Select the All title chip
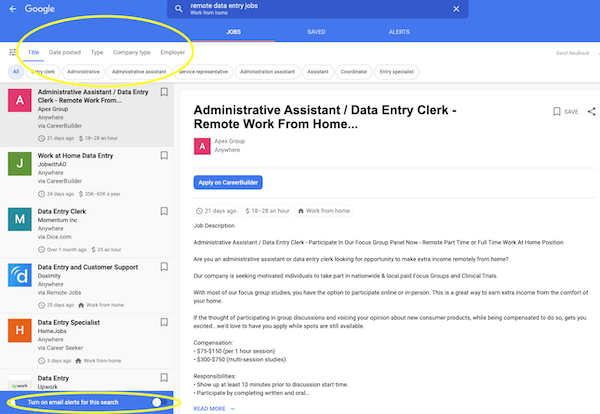The image size is (600, 414). pyautogui.click(x=16, y=72)
